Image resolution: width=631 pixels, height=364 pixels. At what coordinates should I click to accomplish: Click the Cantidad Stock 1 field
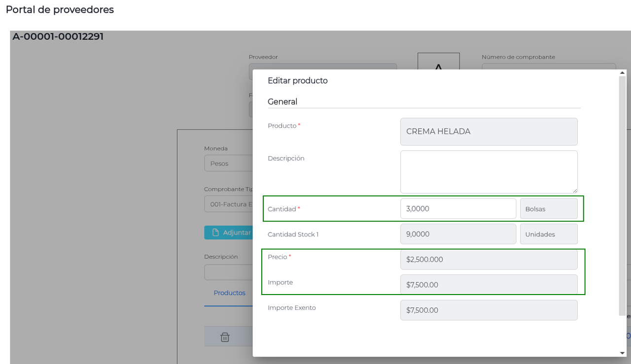point(457,234)
